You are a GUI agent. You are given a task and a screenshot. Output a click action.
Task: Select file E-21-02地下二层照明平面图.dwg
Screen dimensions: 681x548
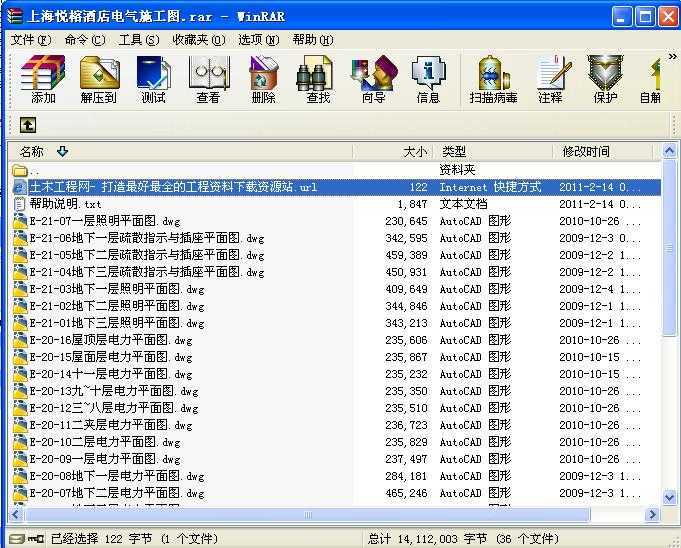117,306
